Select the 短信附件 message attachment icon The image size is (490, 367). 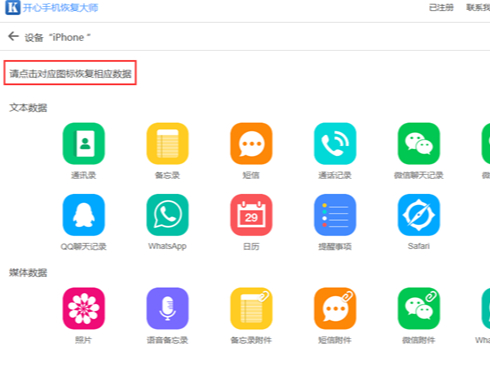(x=335, y=308)
